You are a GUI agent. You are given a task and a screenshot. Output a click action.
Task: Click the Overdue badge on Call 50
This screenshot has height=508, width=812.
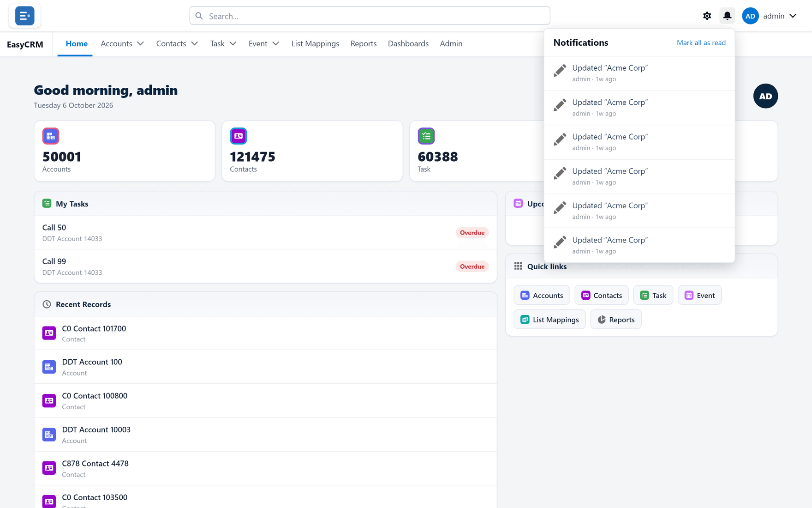tap(472, 232)
